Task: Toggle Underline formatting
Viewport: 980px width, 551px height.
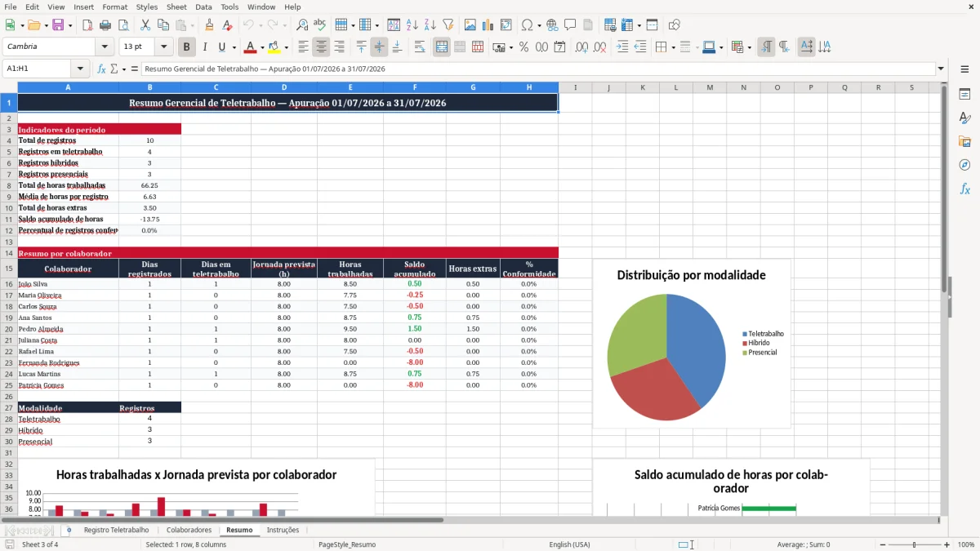Action: click(x=221, y=47)
